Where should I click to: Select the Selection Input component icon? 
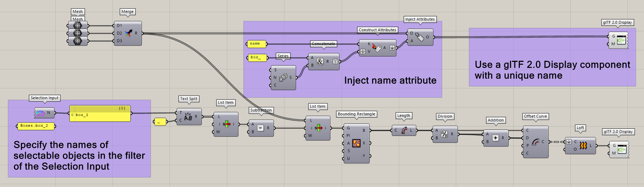click(40, 113)
